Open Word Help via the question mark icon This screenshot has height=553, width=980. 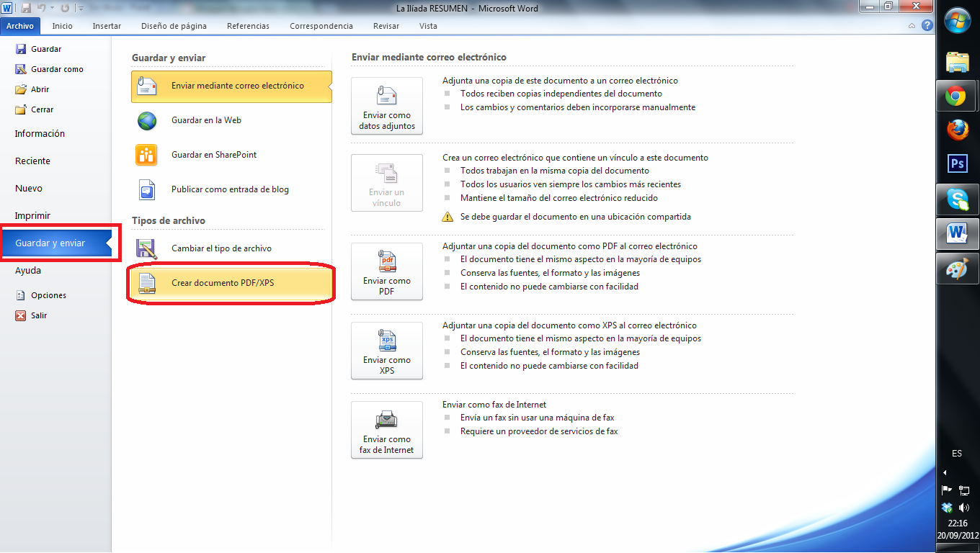point(928,25)
